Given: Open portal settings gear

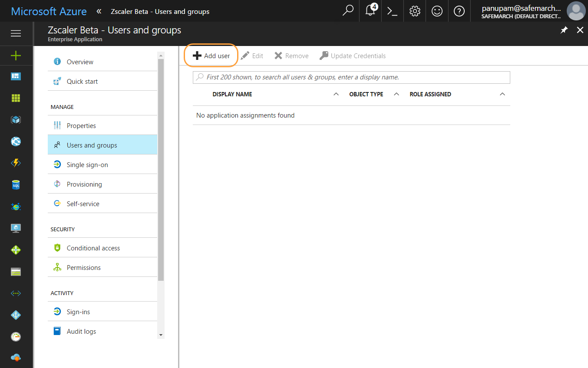Looking at the screenshot, I should click(x=414, y=11).
